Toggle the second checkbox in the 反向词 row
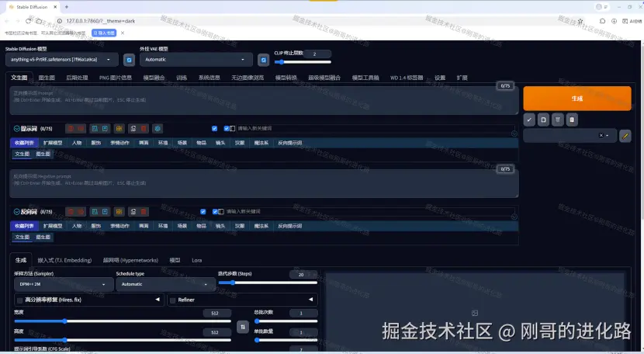Image resolution: width=644 pixels, height=354 pixels. click(x=215, y=212)
